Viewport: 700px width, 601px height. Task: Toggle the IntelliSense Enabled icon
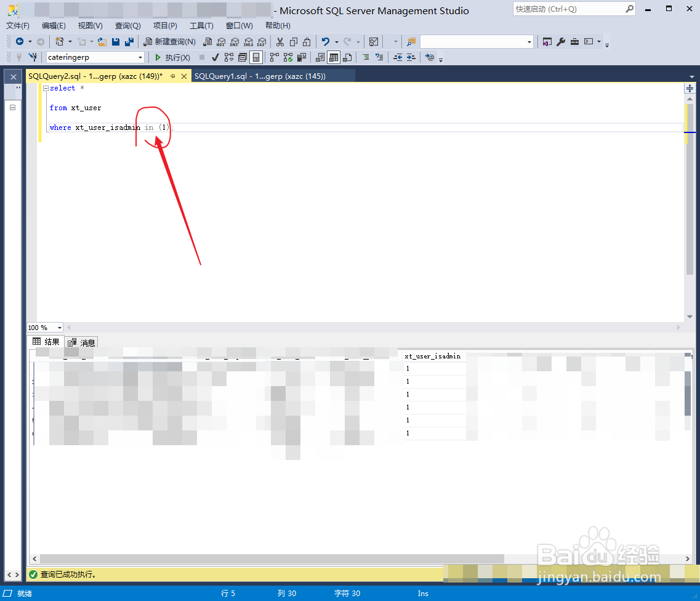tap(255, 57)
